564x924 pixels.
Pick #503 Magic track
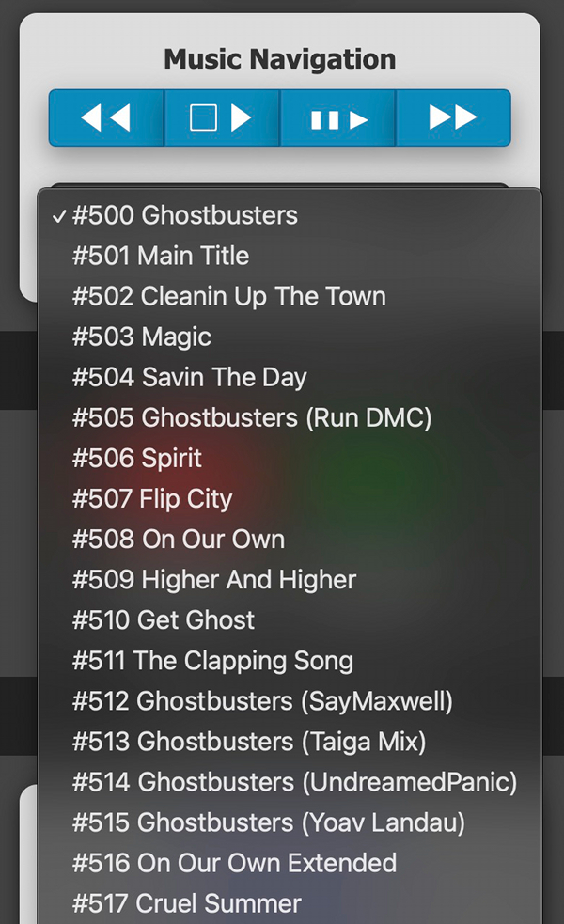290,337
